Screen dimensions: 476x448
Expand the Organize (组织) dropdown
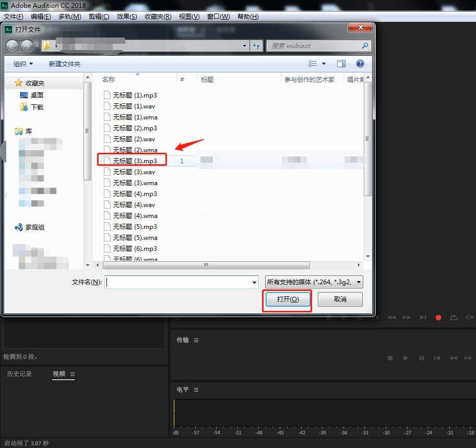coord(23,64)
